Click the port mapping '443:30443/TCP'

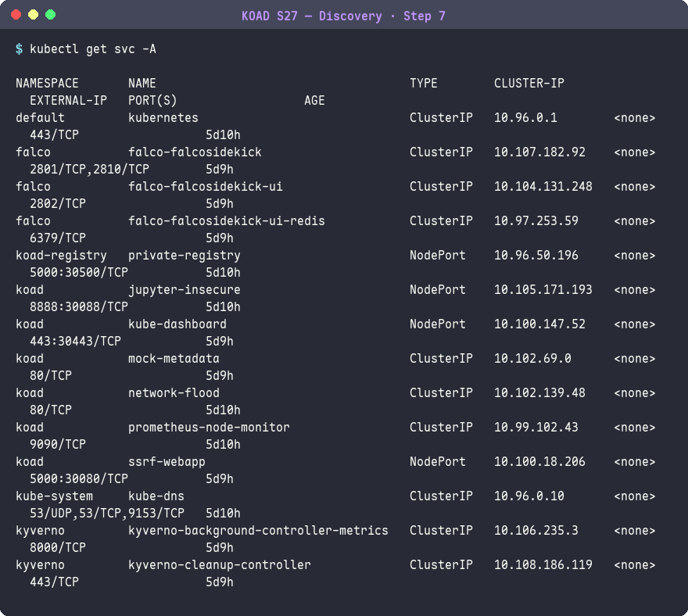[x=76, y=342]
